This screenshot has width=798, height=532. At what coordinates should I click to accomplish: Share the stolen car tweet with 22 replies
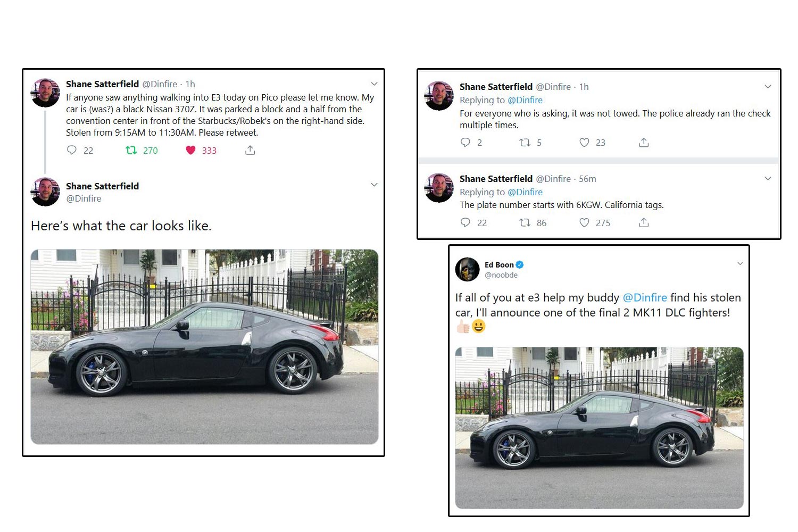tap(250, 151)
